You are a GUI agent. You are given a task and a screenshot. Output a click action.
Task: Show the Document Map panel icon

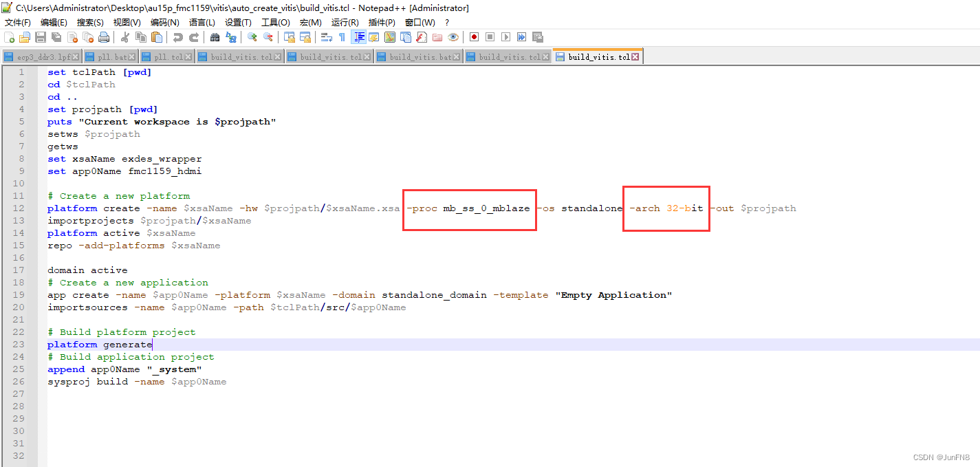(x=390, y=37)
